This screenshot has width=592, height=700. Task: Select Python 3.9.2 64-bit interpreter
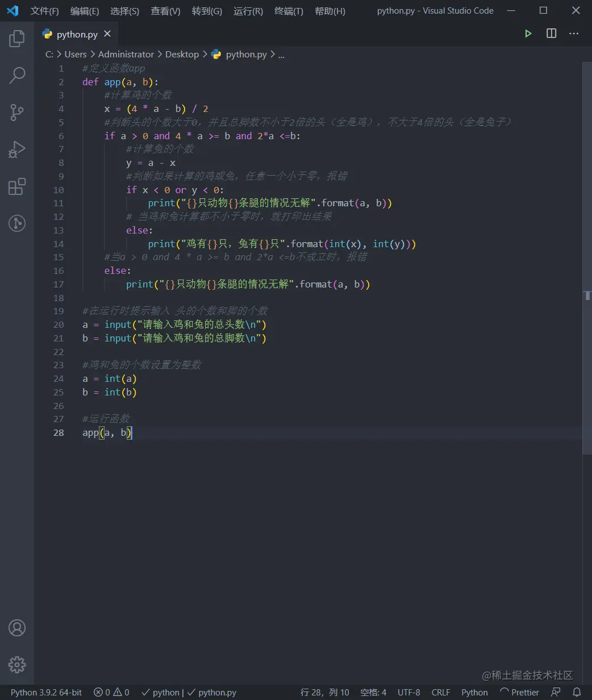pos(47,692)
